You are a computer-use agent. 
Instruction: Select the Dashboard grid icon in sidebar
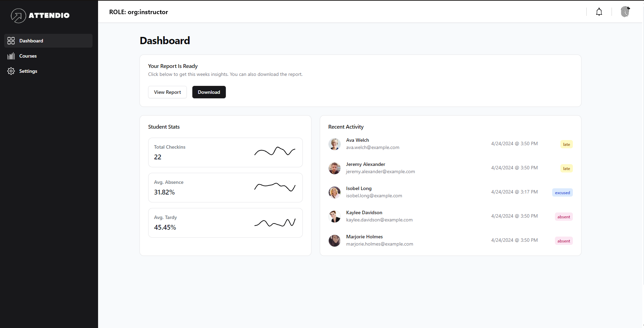coord(11,41)
